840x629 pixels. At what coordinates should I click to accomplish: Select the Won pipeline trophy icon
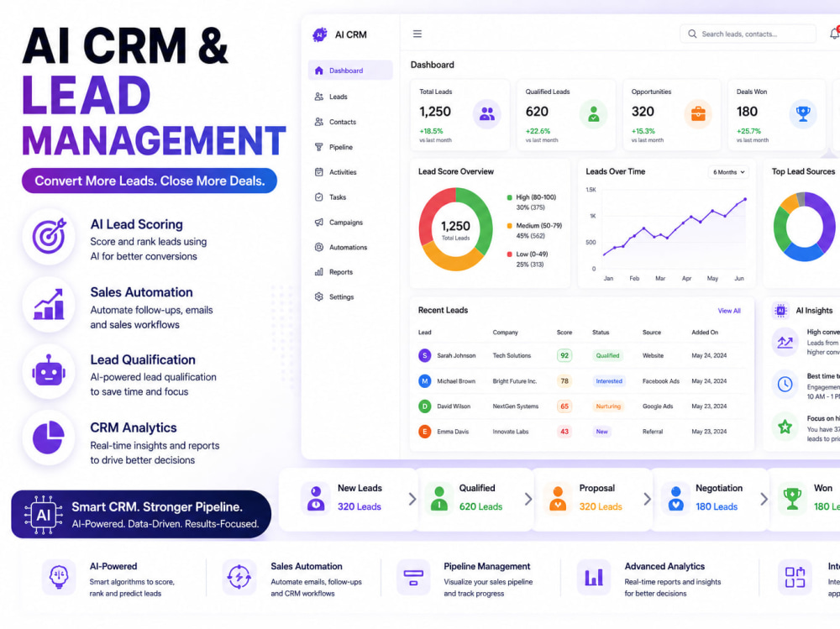(792, 498)
